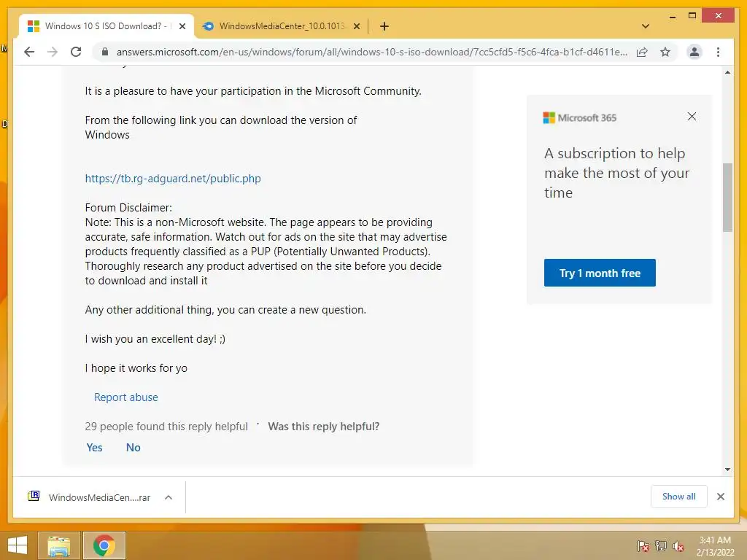This screenshot has width=747, height=560.
Task: Mark the reply helpful with Yes
Action: coord(94,447)
